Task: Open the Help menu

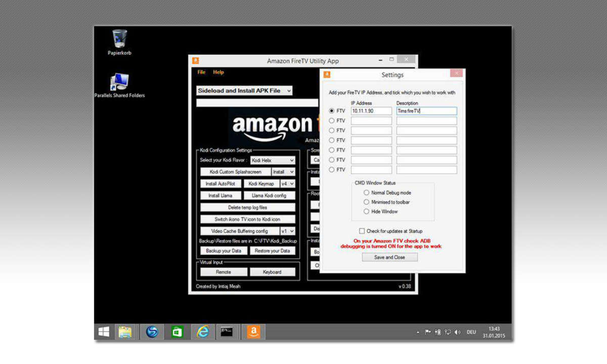Action: click(219, 72)
